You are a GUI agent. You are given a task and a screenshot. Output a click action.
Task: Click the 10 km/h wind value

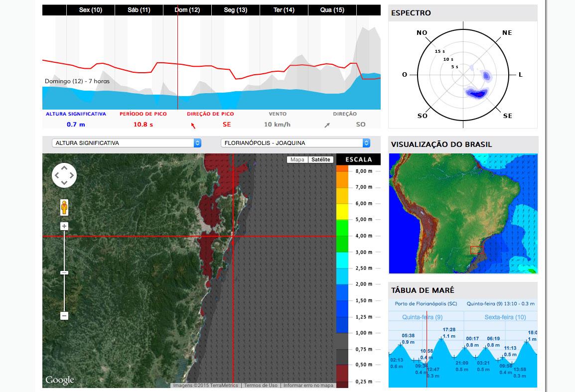[277, 125]
